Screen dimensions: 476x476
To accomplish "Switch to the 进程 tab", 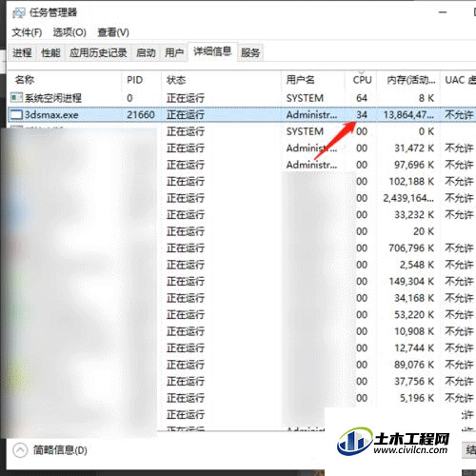I will tap(22, 52).
